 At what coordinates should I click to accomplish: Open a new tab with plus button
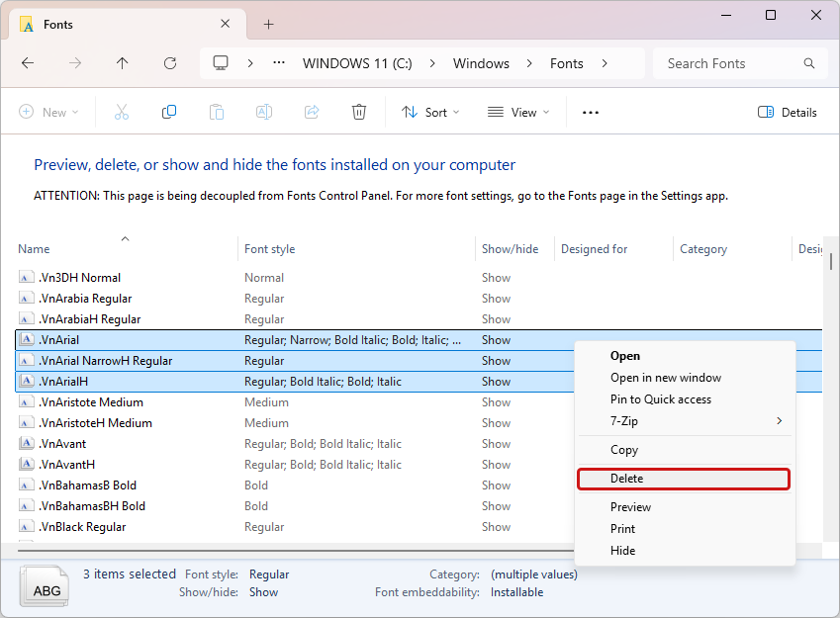pyautogui.click(x=269, y=24)
